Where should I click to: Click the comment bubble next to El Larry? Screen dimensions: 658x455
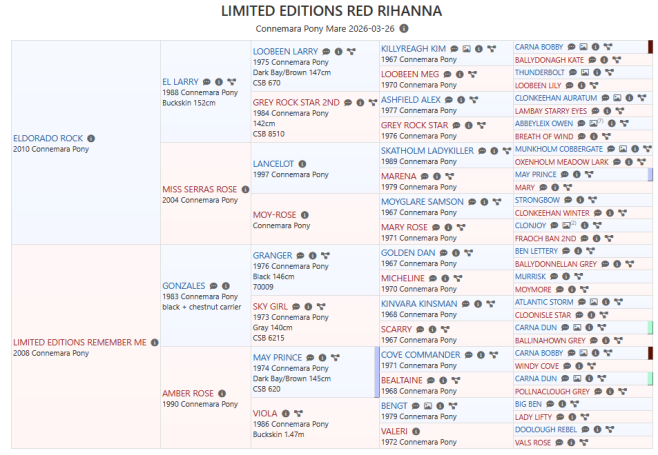pos(205,81)
